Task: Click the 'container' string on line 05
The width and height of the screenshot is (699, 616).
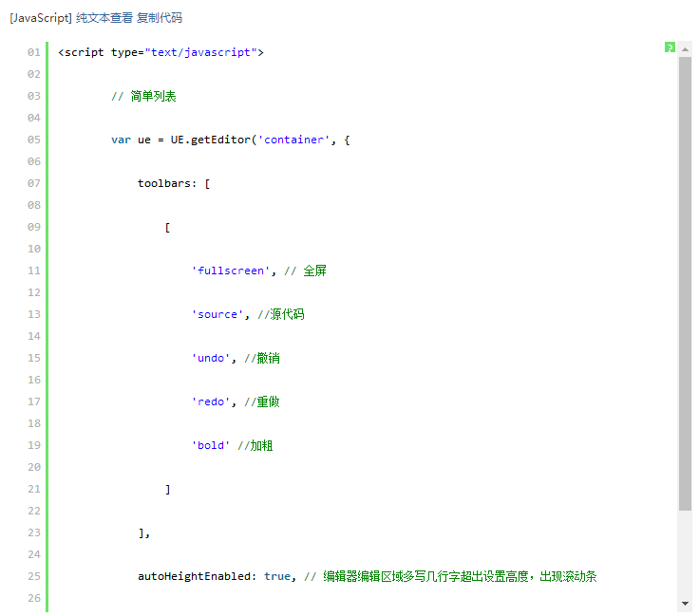Action: [293, 140]
